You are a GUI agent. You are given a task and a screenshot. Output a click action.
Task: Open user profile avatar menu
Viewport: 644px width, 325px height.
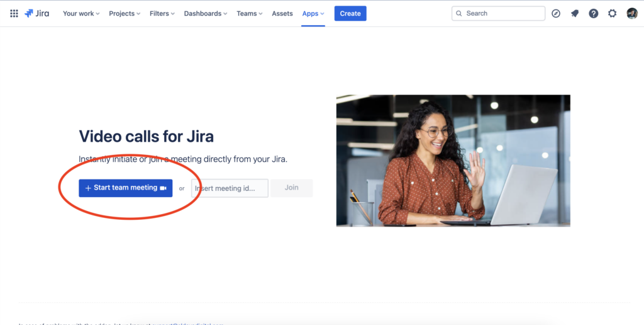[632, 14]
